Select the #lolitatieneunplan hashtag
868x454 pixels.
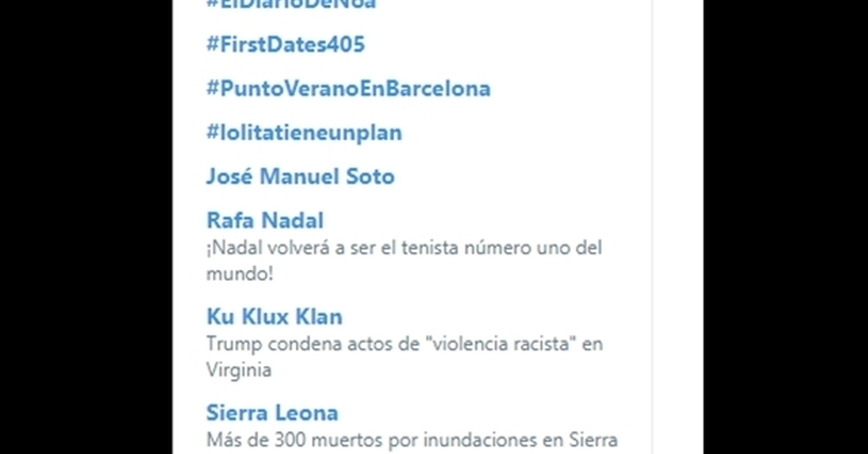click(x=304, y=132)
